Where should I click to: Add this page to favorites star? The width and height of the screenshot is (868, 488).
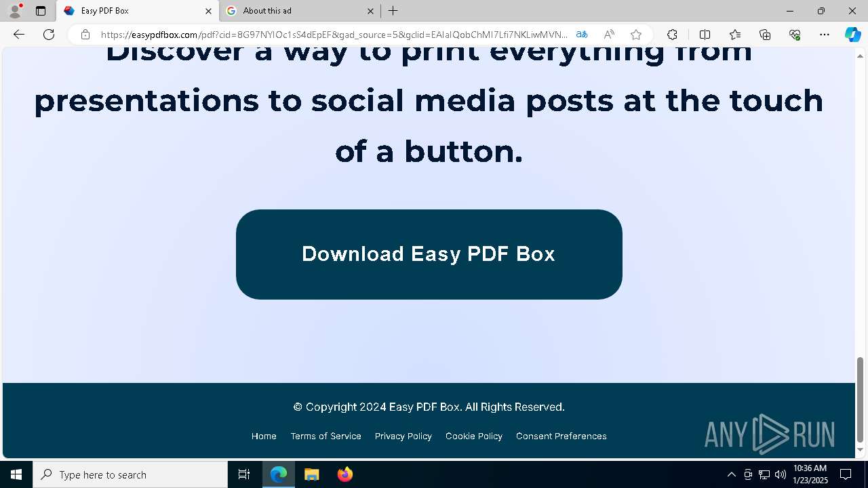tap(636, 35)
